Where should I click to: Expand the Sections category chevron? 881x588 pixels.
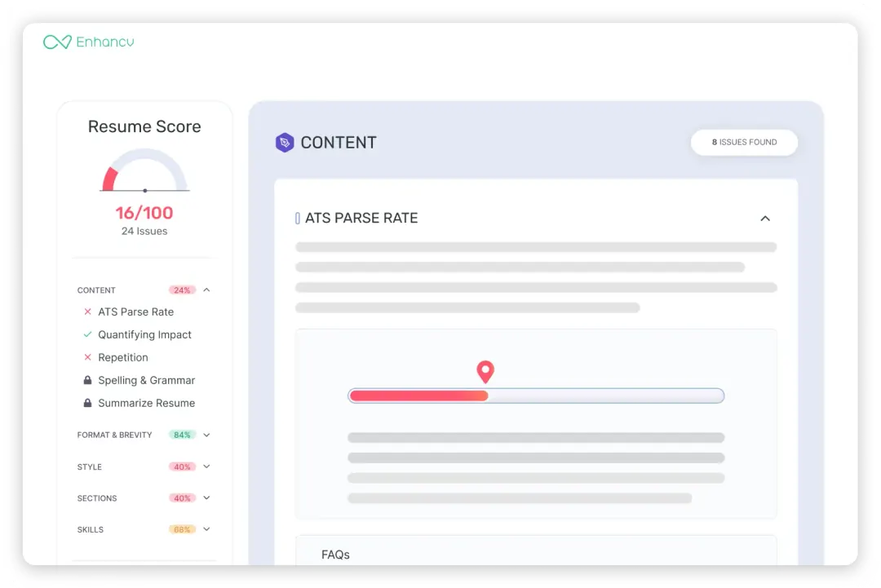pos(206,497)
